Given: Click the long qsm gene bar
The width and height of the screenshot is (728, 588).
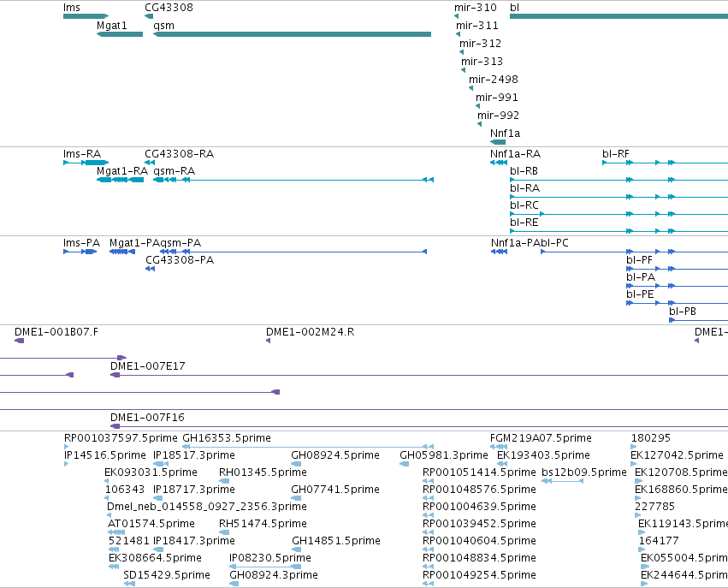Looking at the screenshot, I should (292, 34).
